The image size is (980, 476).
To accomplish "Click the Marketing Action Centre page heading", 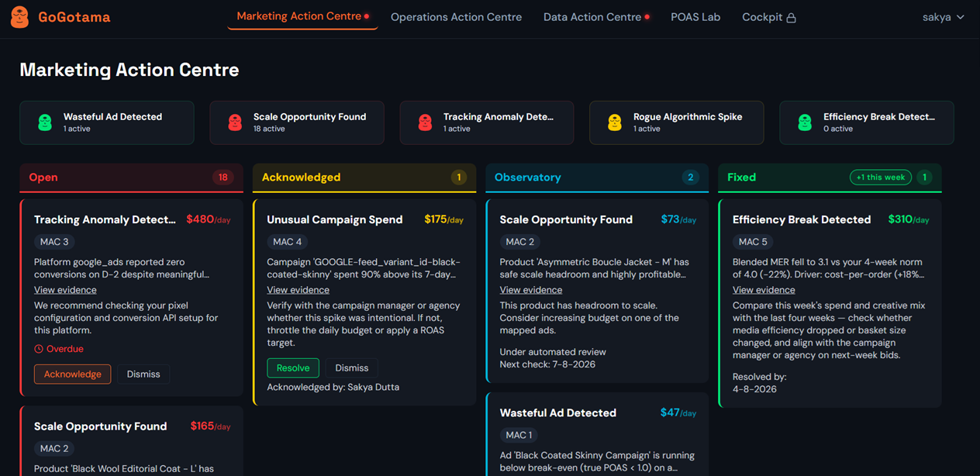I will [129, 70].
